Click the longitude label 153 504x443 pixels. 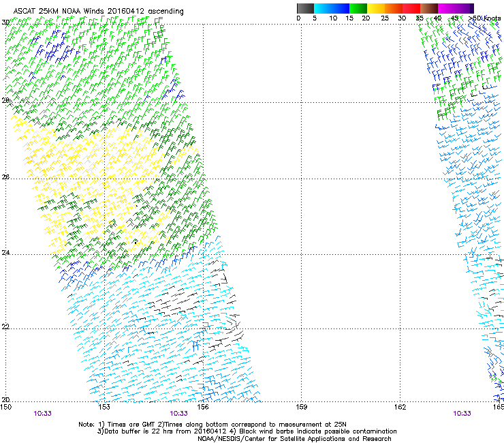click(104, 407)
